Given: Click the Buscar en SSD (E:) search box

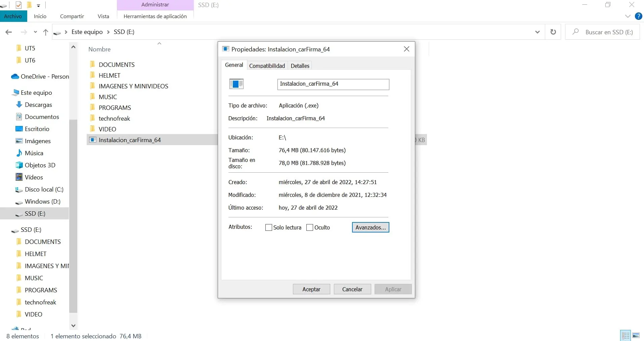Looking at the screenshot, I should coord(602,32).
